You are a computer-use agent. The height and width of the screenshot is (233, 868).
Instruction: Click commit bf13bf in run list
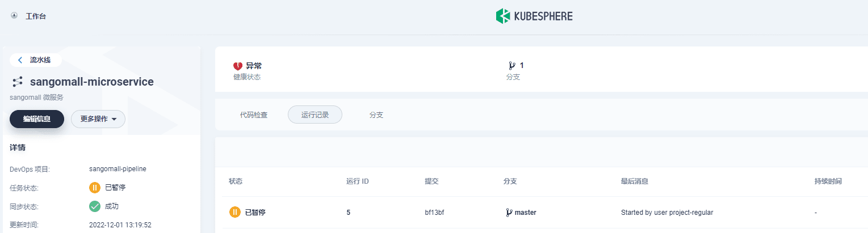[x=436, y=213]
